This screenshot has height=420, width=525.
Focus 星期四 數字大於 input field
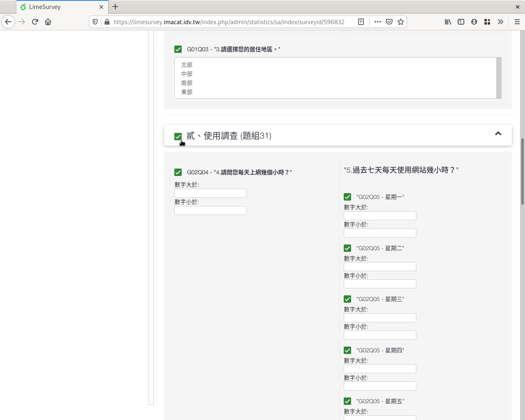[380, 369]
